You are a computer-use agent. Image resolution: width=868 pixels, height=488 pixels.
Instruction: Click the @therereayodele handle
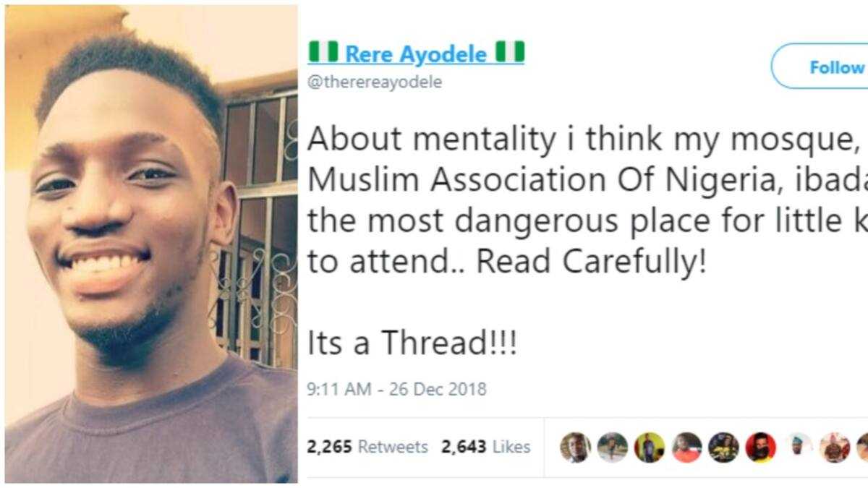tap(375, 82)
